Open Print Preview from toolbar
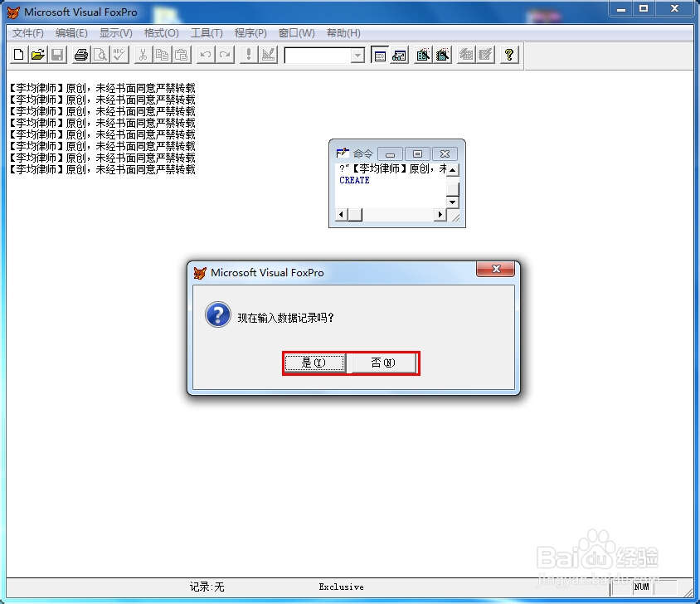Image resolution: width=700 pixels, height=604 pixels. (101, 55)
